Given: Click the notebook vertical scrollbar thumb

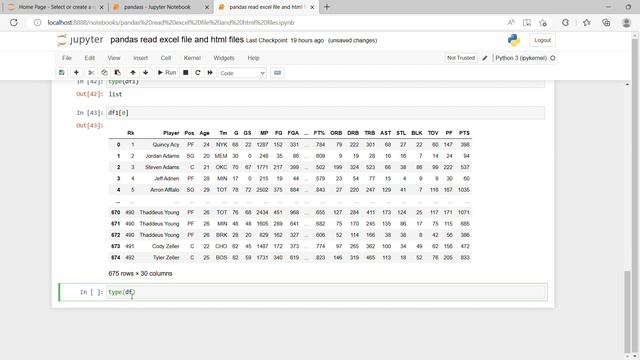Looking at the screenshot, I should [627, 312].
